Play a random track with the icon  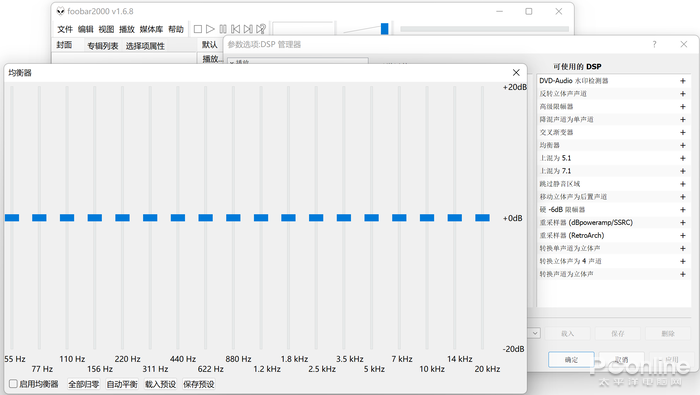[x=261, y=29]
